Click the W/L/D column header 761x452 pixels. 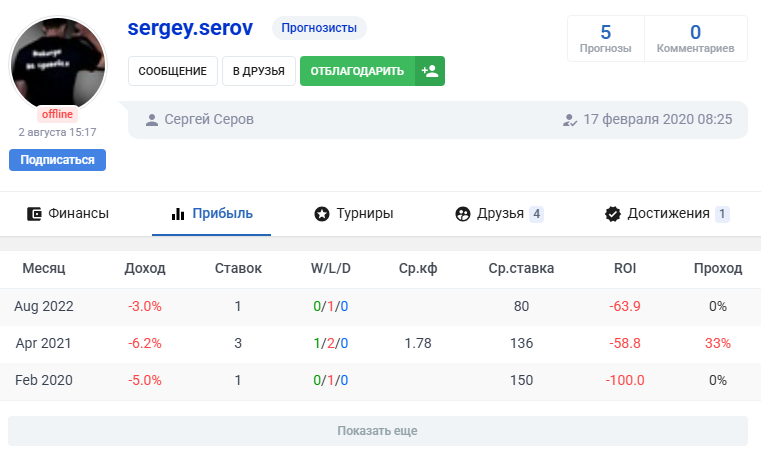point(331,268)
